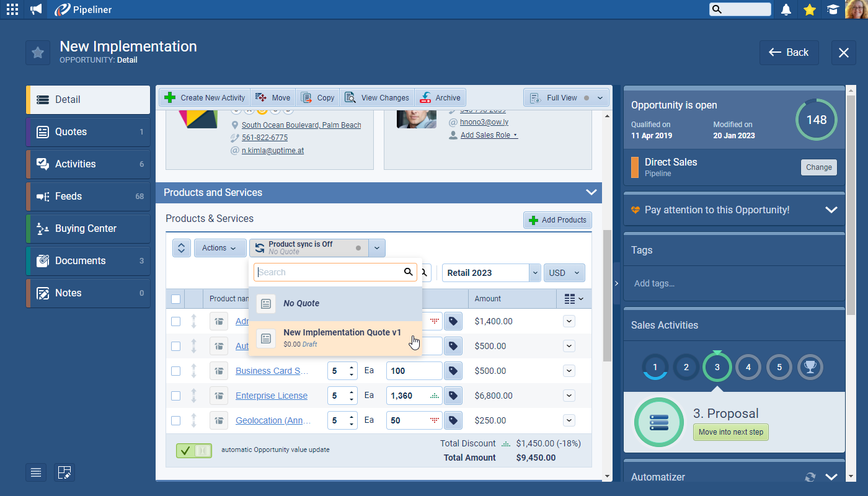This screenshot has height=496, width=868.
Task: Favorite this opportunity with the star icon
Action: coord(38,53)
